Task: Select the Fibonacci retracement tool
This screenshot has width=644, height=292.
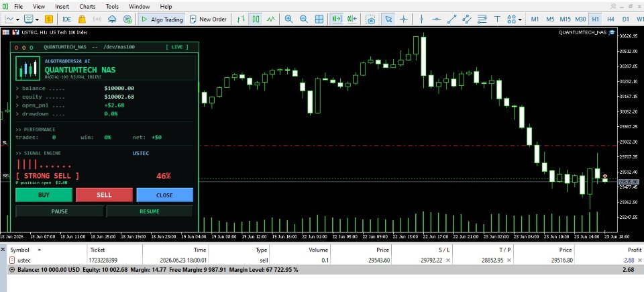Action: [482, 19]
